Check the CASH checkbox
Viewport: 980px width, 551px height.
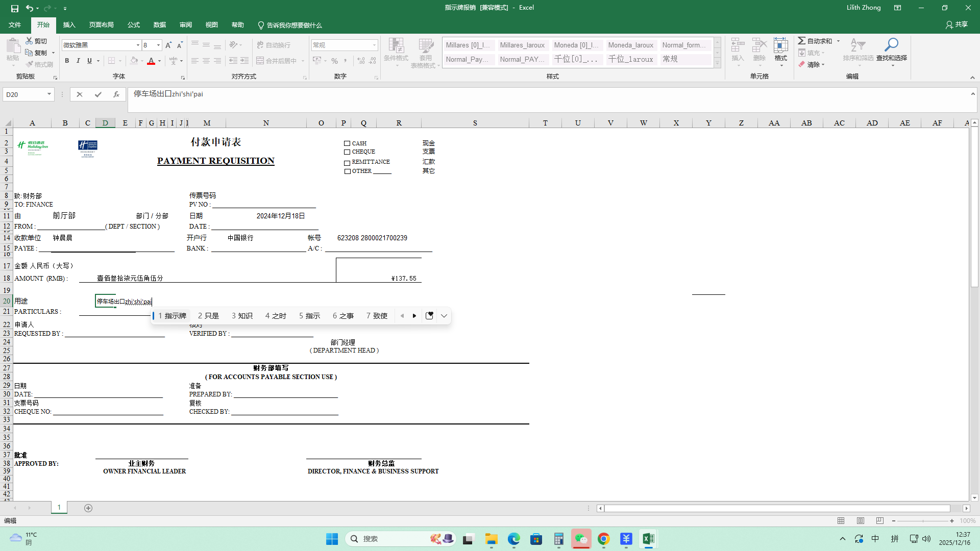click(347, 144)
